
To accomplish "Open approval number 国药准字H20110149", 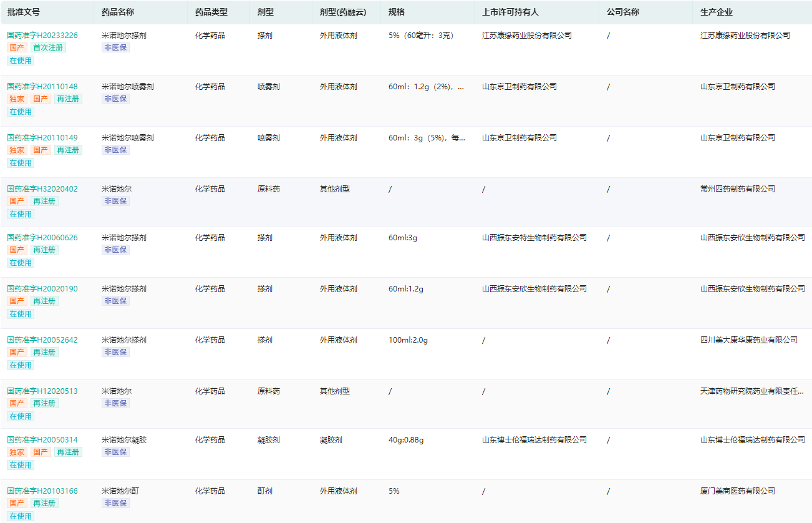I will [x=42, y=138].
